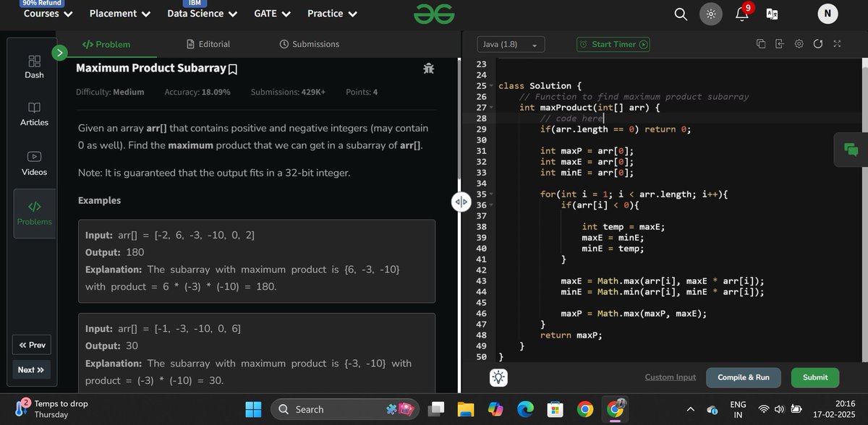Click the language translate icon
This screenshot has height=425, width=868.
click(772, 14)
